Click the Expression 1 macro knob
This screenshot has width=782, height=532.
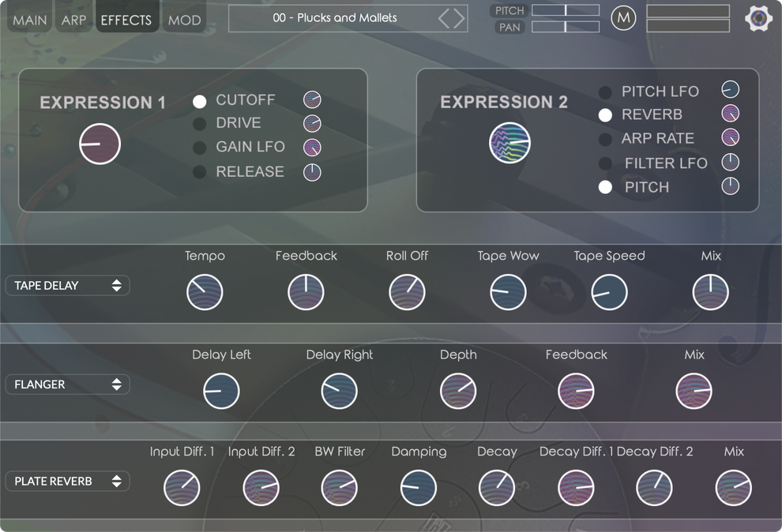(x=100, y=144)
